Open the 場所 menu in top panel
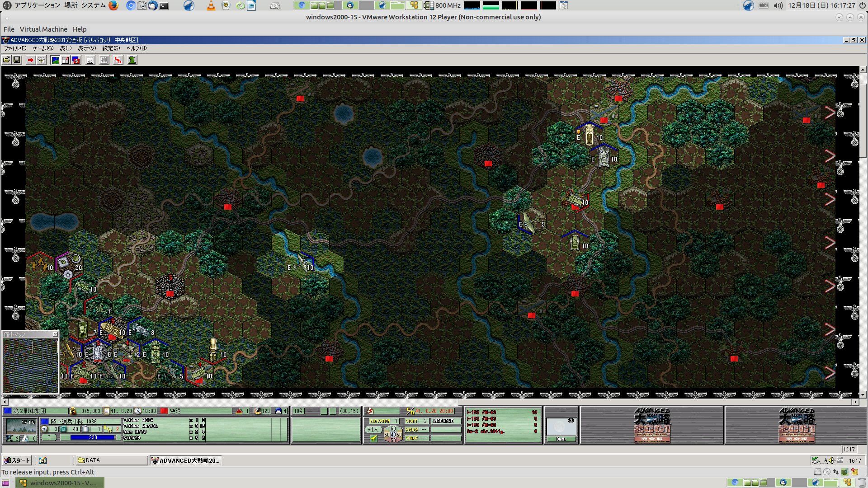 [71, 5]
